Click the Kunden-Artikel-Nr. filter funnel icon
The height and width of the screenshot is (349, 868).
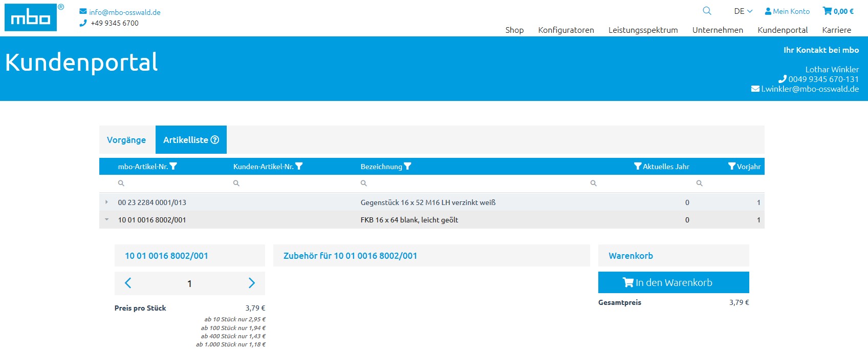pyautogui.click(x=299, y=166)
